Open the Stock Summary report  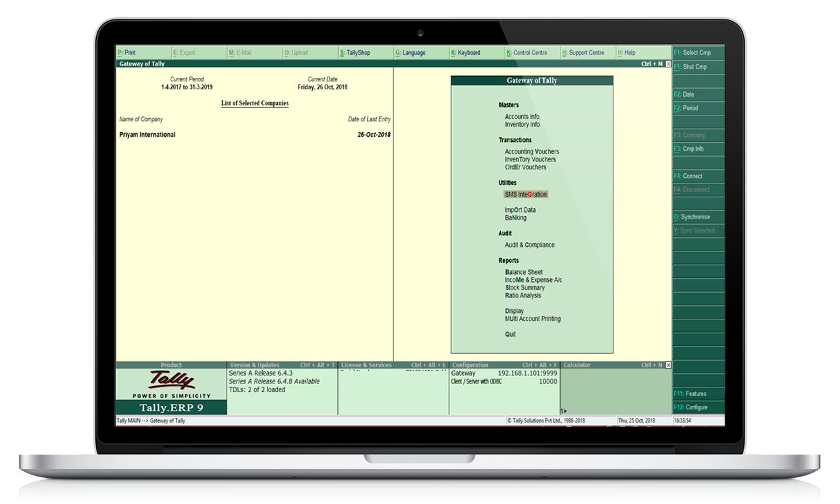[525, 288]
